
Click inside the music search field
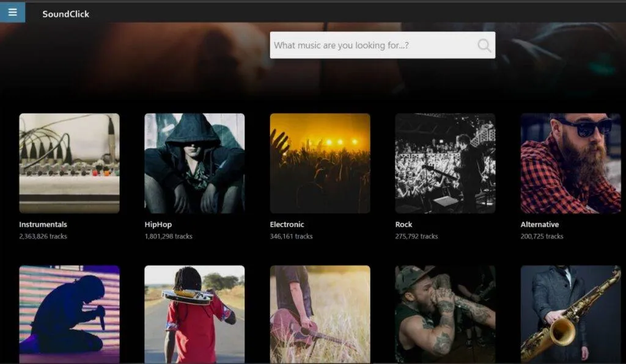tap(367, 45)
